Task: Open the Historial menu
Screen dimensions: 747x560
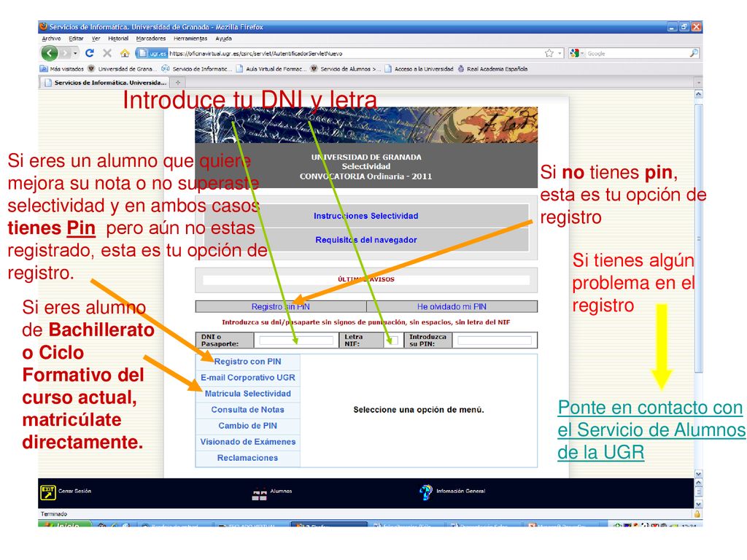Action: coord(117,39)
